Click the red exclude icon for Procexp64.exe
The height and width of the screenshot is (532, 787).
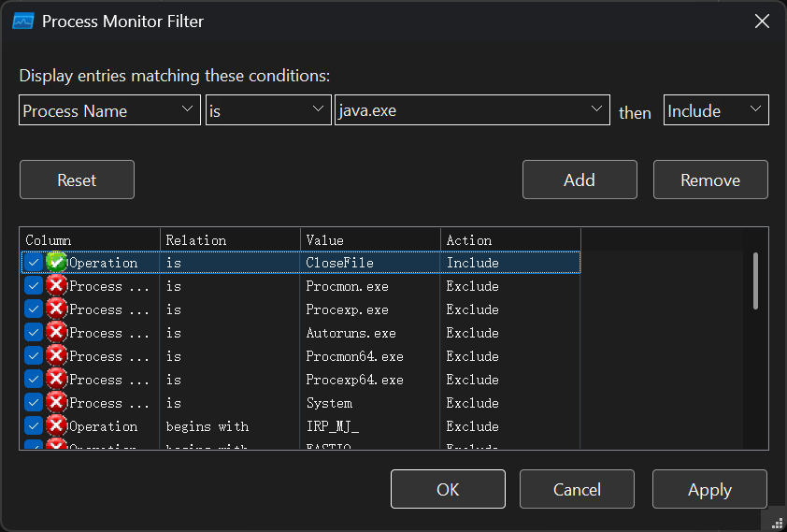click(x=56, y=380)
